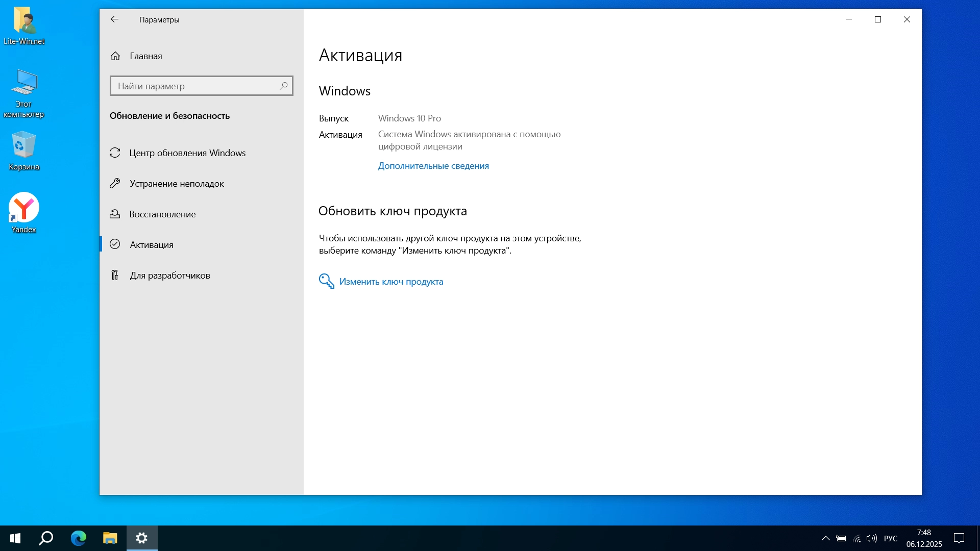Click the back arrow in Settings header
The image size is (980, 551).
[114, 19]
